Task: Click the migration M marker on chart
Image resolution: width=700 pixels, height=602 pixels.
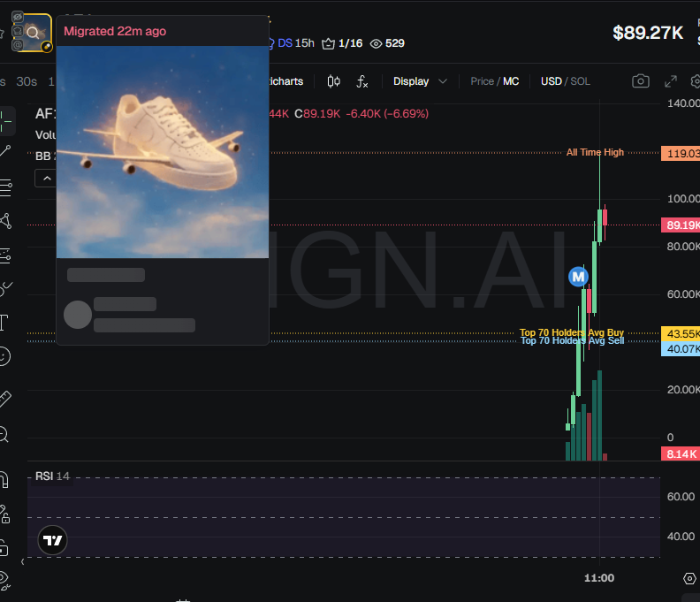Action: point(578,277)
